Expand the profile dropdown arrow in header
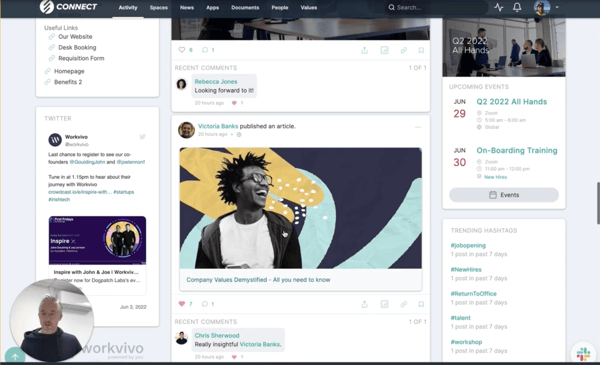Viewport: 600px width, 365px height. [557, 7]
